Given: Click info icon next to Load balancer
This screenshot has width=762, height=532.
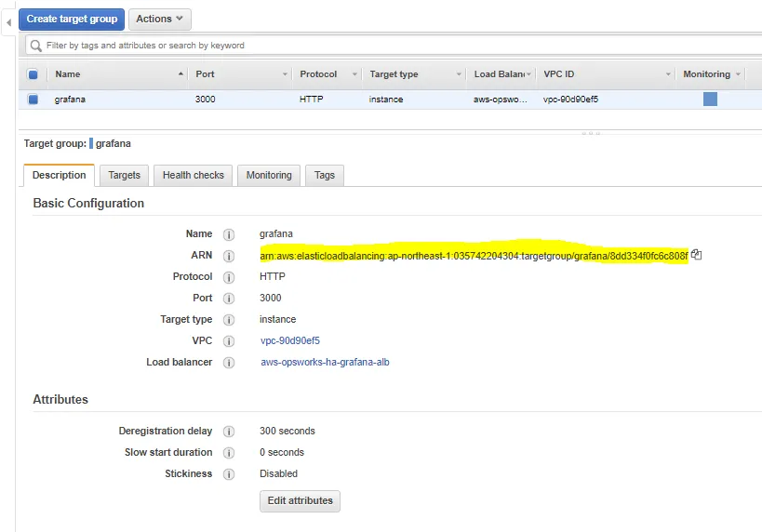Looking at the screenshot, I should pyautogui.click(x=229, y=363).
